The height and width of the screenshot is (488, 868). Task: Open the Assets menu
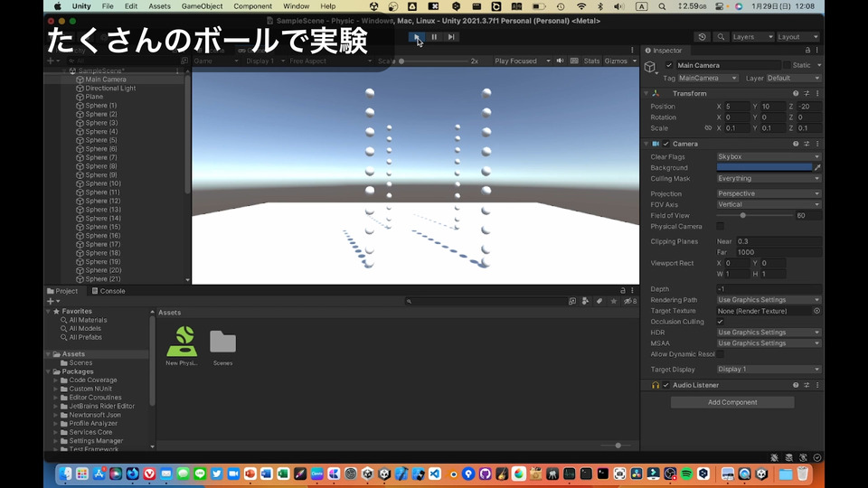159,6
